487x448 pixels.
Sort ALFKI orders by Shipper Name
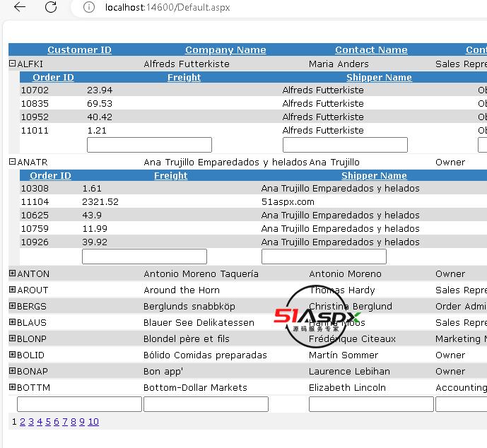click(x=379, y=78)
